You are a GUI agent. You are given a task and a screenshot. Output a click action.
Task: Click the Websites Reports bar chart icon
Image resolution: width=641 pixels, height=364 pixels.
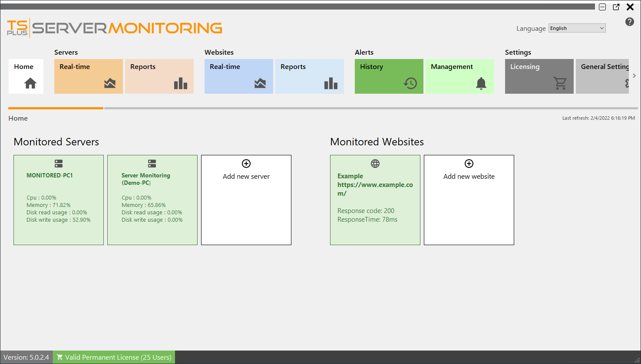(330, 84)
